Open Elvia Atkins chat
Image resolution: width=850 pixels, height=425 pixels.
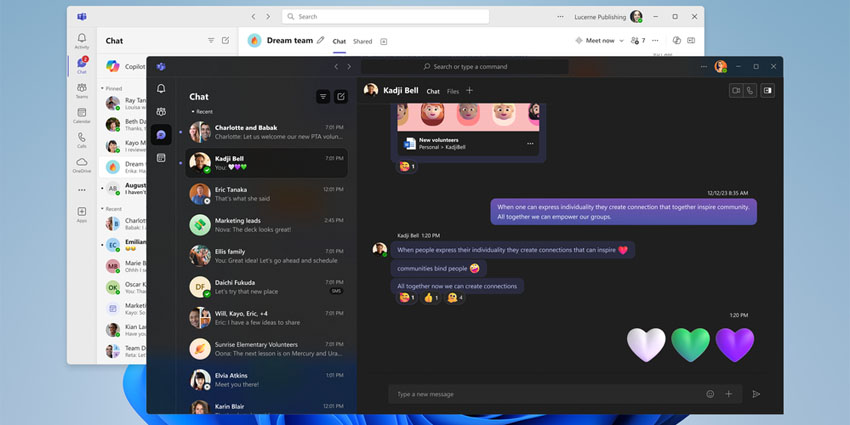pyautogui.click(x=266, y=379)
